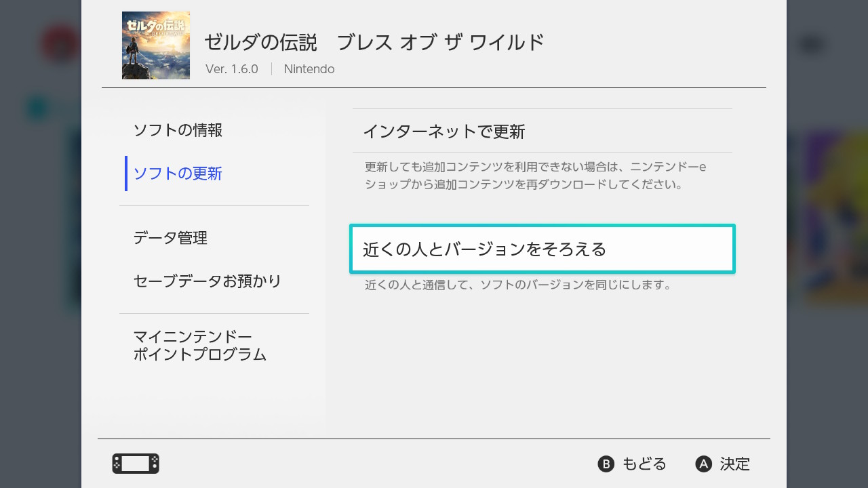The height and width of the screenshot is (488, 868).
Task: Open データ管理 in the sidebar
Action: (170, 238)
